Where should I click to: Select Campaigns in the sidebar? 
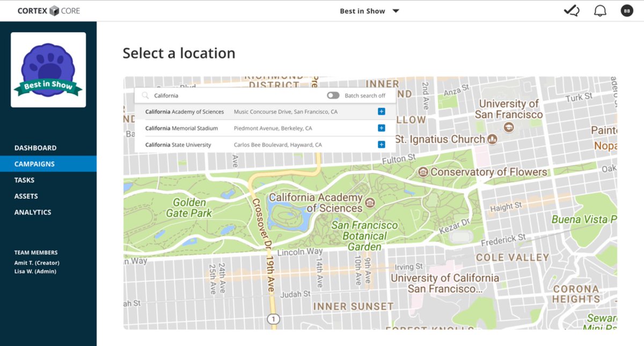[x=48, y=164]
